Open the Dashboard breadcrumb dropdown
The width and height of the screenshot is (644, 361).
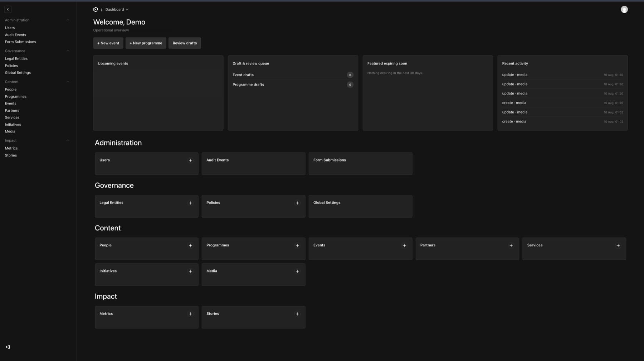117,9
